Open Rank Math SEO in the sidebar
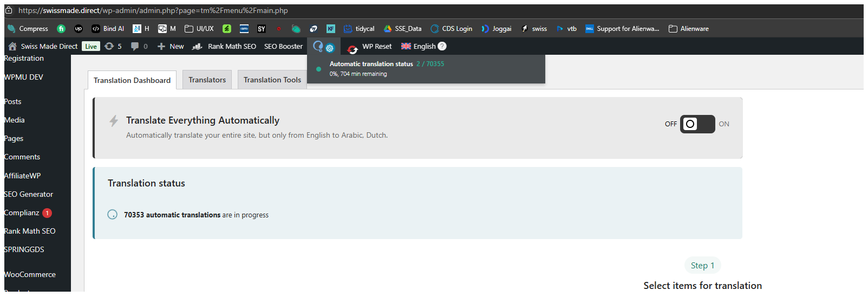 (29, 231)
